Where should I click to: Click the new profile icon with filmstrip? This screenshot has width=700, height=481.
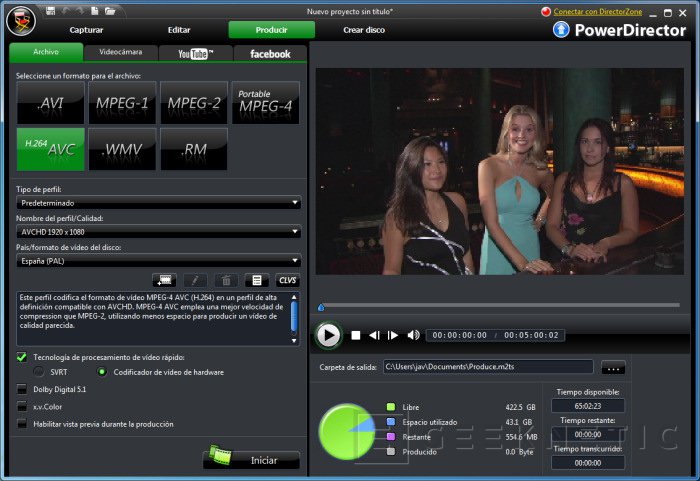tap(164, 280)
